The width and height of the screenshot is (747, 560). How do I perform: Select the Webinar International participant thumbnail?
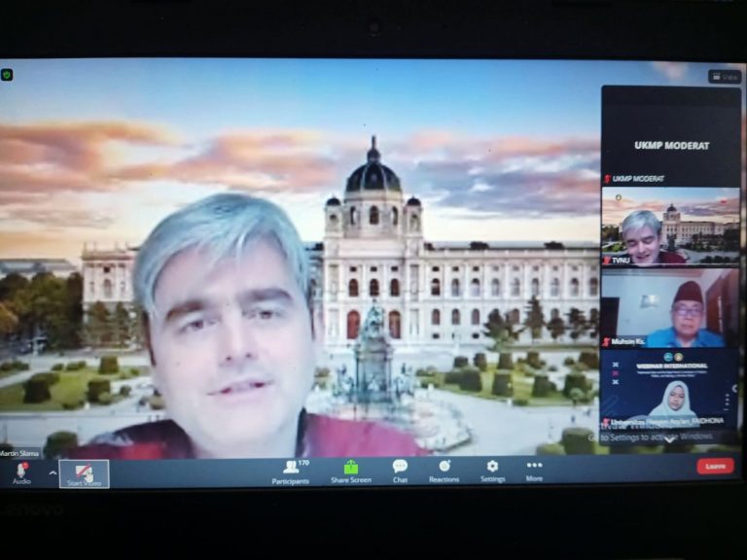pyautogui.click(x=669, y=388)
